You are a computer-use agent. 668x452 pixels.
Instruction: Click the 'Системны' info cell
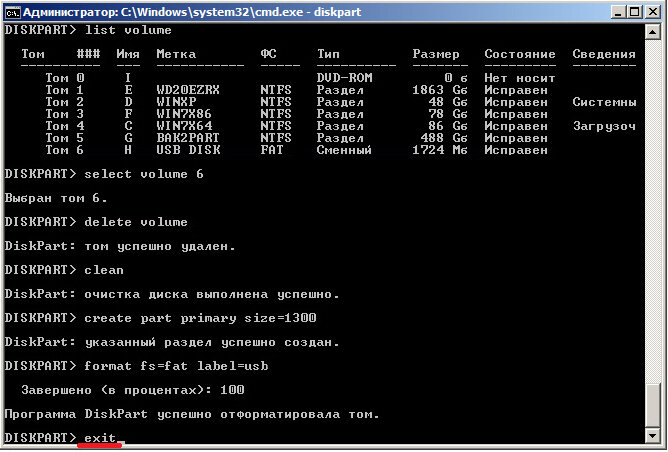point(604,102)
